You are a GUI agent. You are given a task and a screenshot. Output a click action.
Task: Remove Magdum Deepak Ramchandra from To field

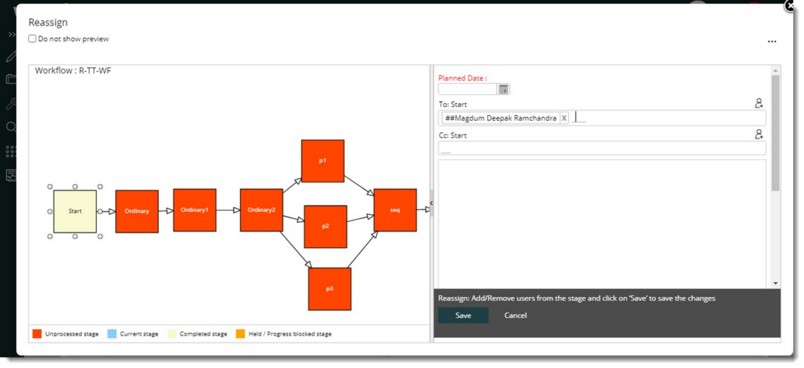point(564,118)
